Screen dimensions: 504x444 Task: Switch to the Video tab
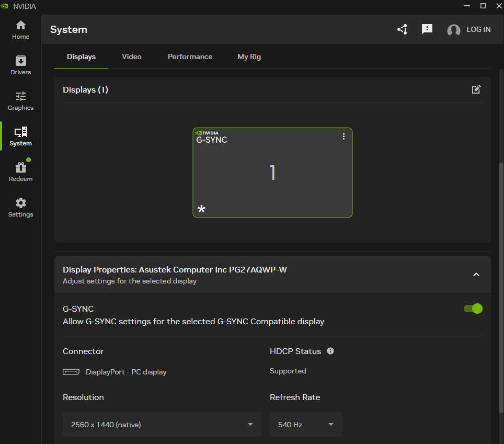tap(132, 56)
